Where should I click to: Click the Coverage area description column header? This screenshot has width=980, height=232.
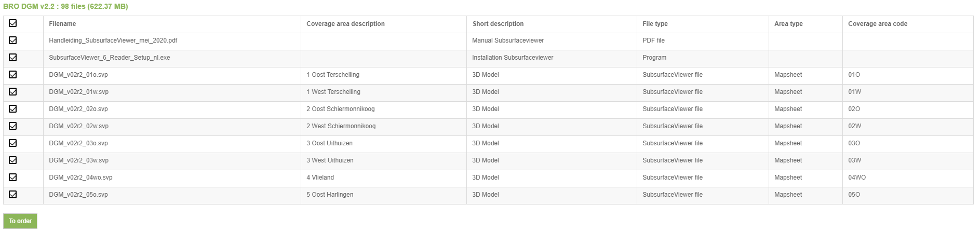pyautogui.click(x=345, y=24)
